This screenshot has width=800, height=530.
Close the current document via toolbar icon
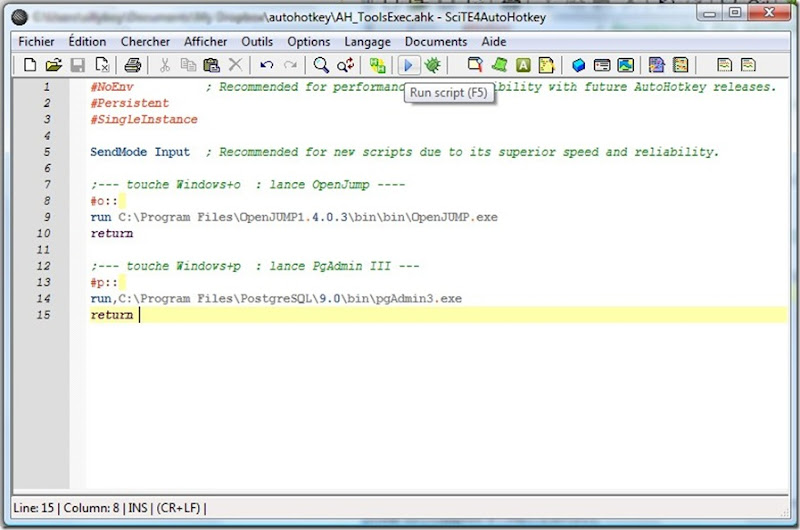(102, 65)
